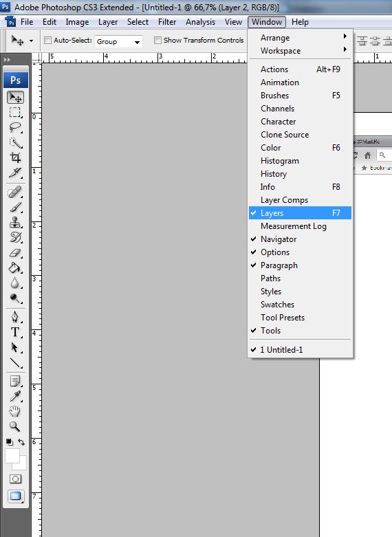Open the Select menu
This screenshot has height=537, width=392.
tap(138, 22)
